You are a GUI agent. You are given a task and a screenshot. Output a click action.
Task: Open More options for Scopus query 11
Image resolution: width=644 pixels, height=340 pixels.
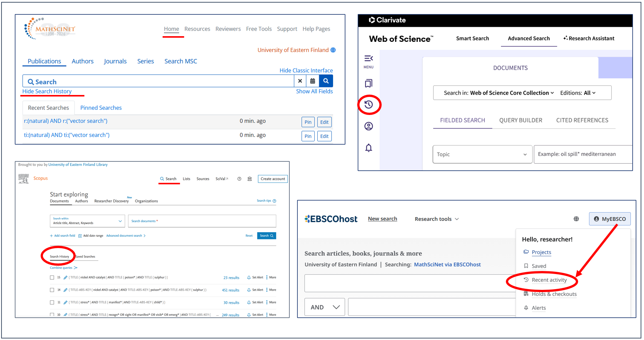tap(271, 302)
